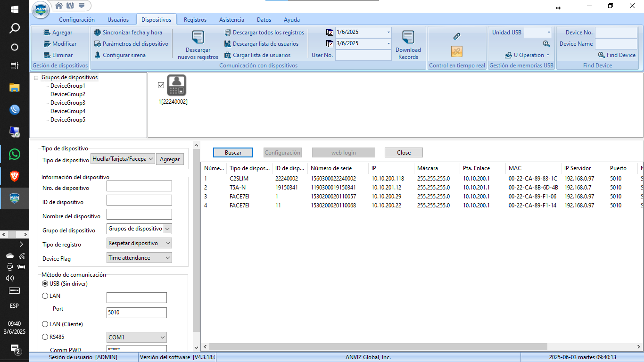
Task: Open Device Flag Time attendance dropdown
Action: [140, 258]
